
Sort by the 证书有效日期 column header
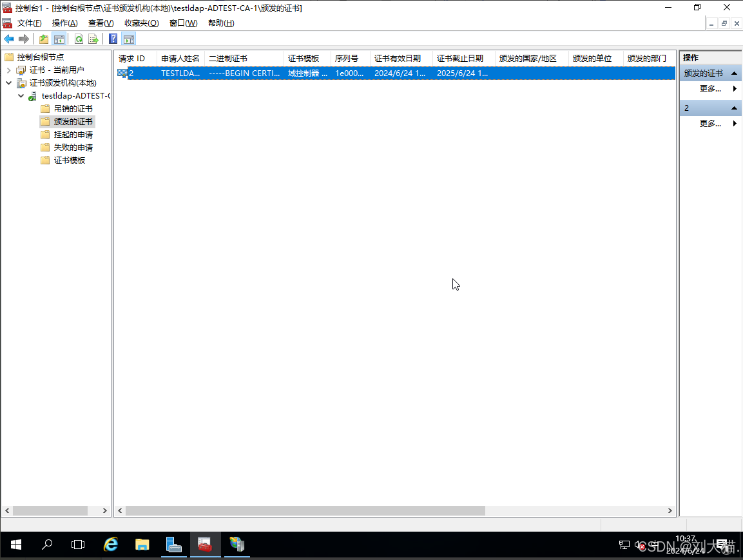[401, 58]
